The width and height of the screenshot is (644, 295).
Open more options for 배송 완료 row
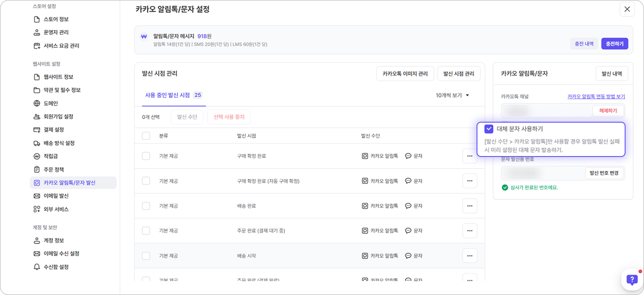tap(470, 206)
